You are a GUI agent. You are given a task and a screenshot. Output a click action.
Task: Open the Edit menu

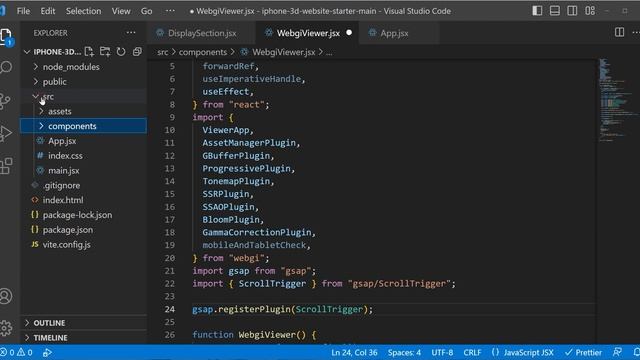click(x=47, y=11)
